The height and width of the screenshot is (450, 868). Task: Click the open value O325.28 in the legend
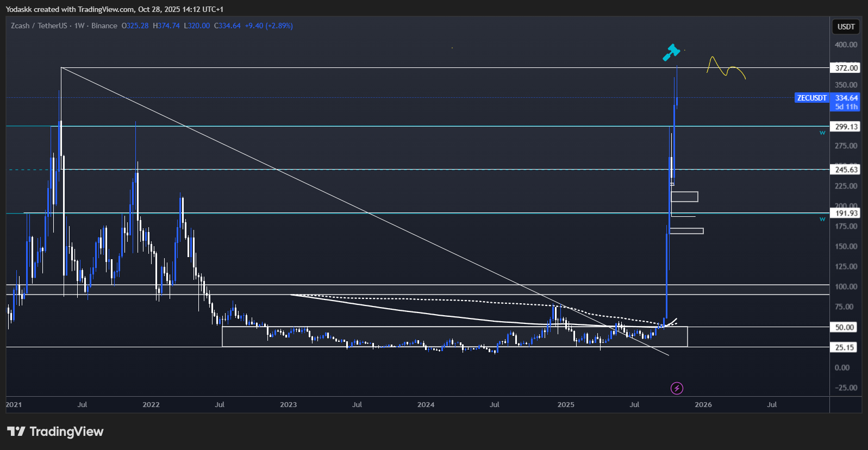pos(135,26)
